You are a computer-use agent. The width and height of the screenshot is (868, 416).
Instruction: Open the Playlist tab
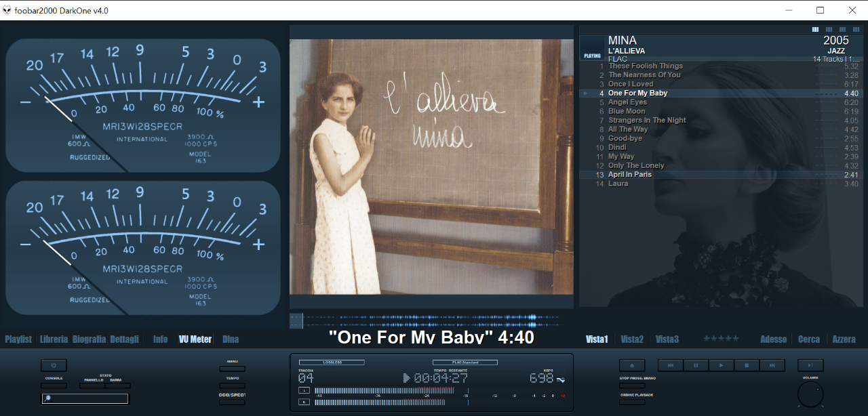pyautogui.click(x=18, y=339)
